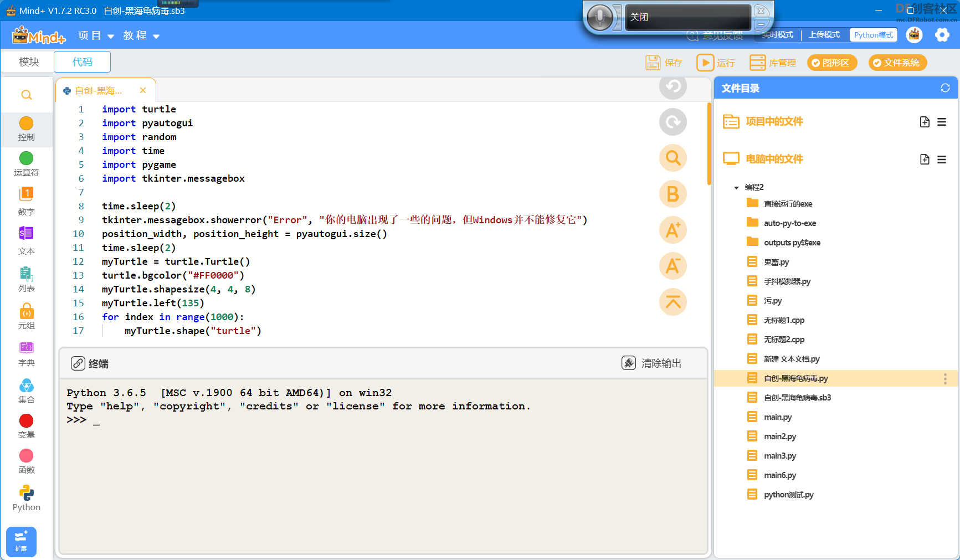Select the 列表 category
960x560 pixels.
[26, 279]
